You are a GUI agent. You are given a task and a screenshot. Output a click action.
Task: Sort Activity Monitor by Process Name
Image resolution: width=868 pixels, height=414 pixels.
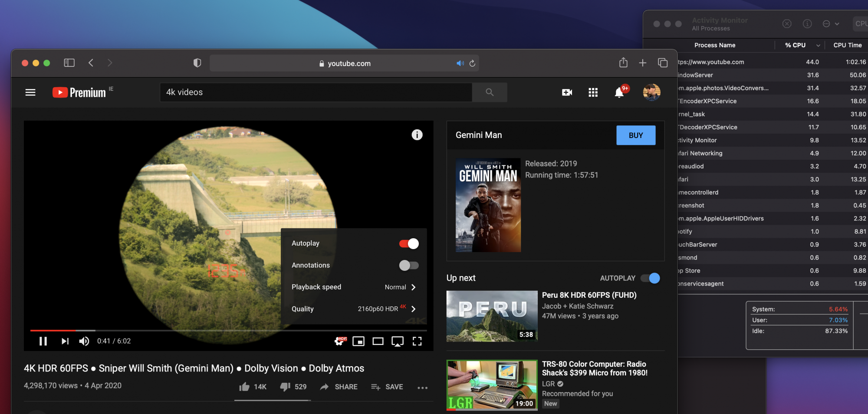coord(715,45)
